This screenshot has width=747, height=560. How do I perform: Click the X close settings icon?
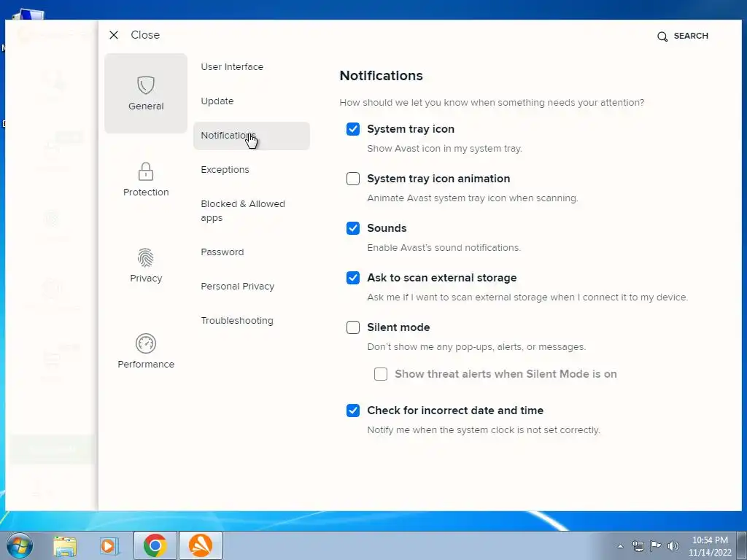(x=113, y=35)
